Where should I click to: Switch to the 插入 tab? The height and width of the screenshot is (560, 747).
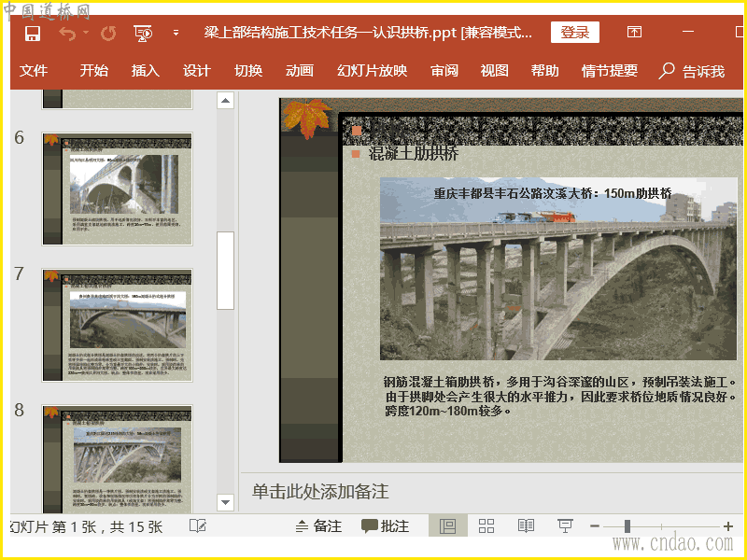pos(146,71)
